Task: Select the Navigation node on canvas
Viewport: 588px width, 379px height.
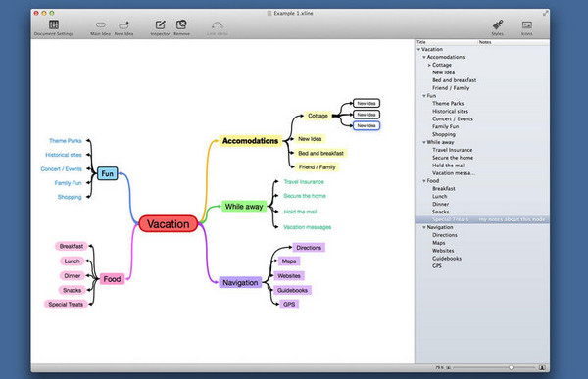Action: pyautogui.click(x=240, y=283)
